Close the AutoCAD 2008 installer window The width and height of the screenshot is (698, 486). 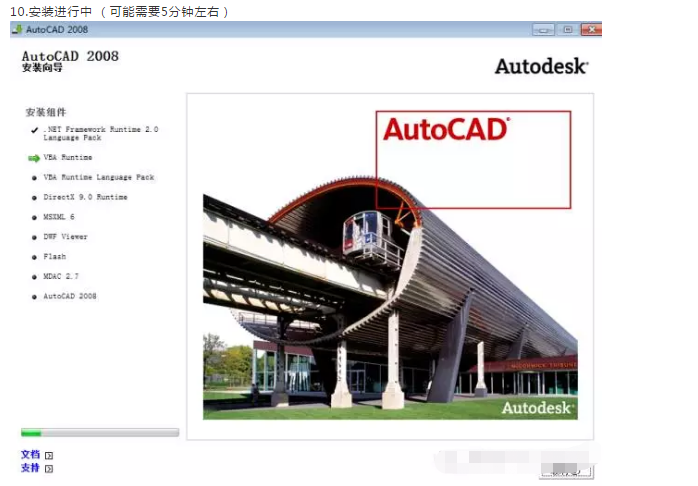click(x=592, y=30)
